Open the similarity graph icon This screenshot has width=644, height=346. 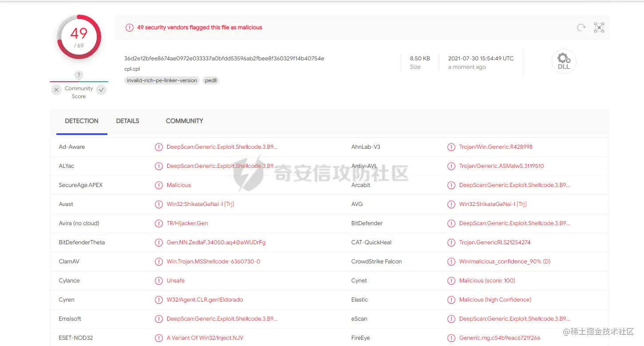[599, 28]
